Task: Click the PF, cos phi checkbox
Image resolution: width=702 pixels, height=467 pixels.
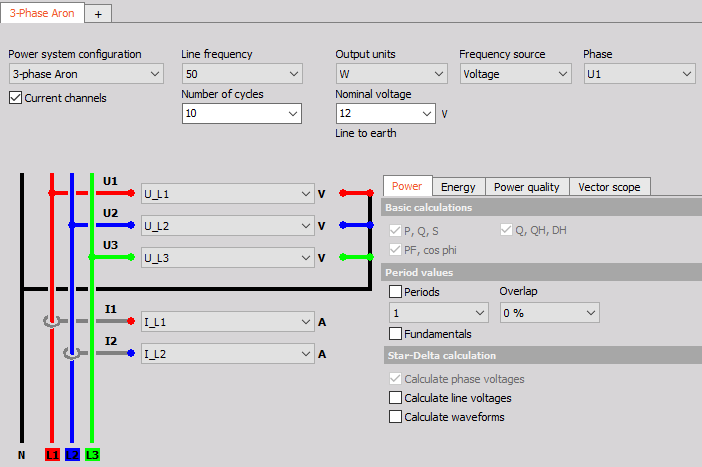Action: (x=395, y=249)
